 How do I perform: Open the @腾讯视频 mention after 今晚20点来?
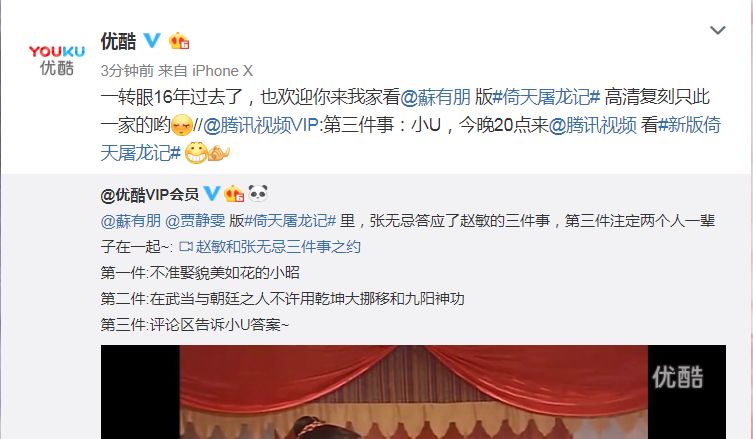(x=592, y=125)
